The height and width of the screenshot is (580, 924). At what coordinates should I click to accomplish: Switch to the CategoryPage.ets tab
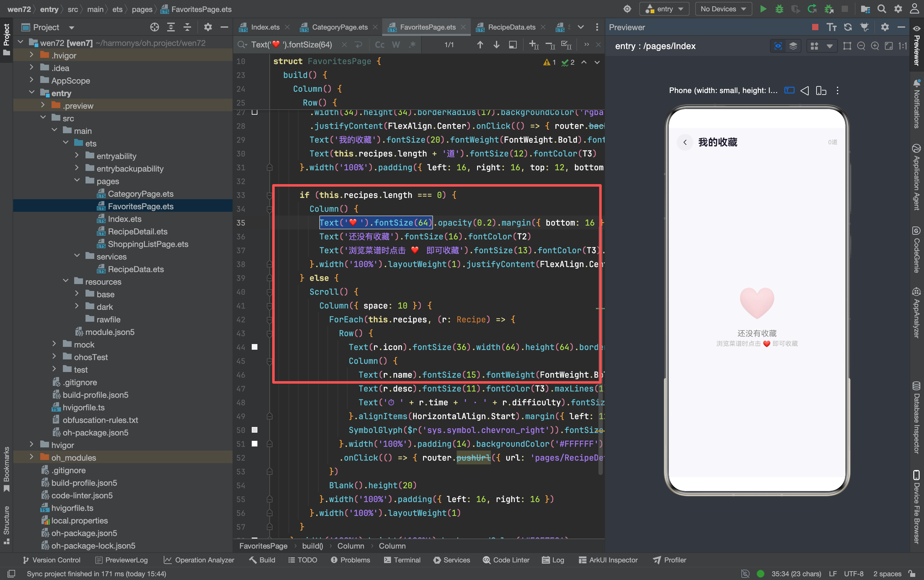[340, 27]
